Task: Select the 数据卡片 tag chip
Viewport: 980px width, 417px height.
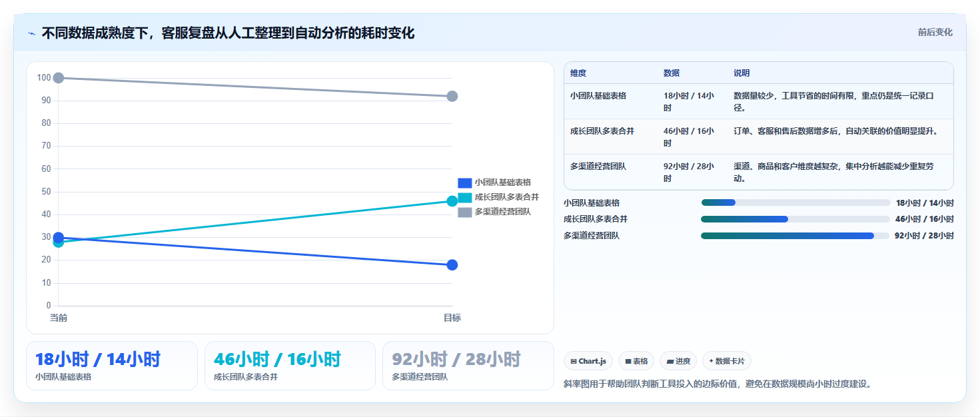Action: (727, 361)
